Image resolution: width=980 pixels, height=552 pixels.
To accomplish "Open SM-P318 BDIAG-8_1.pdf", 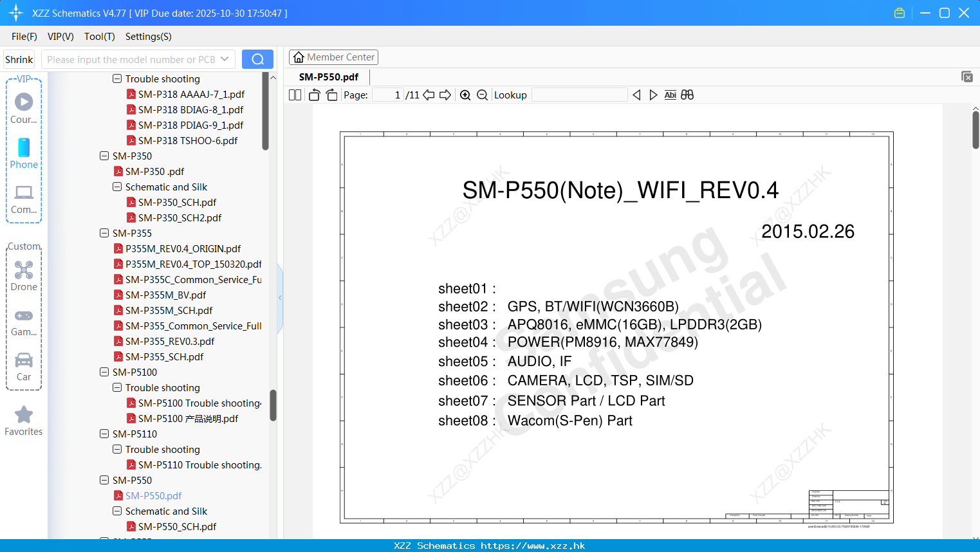I will point(190,109).
